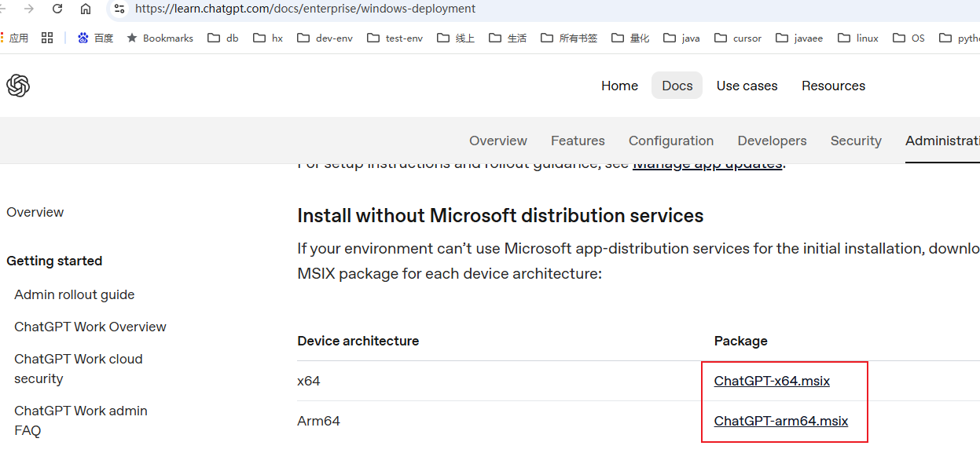980x453 pixels.
Task: Open the test-env bookmark folder
Action: [395, 38]
